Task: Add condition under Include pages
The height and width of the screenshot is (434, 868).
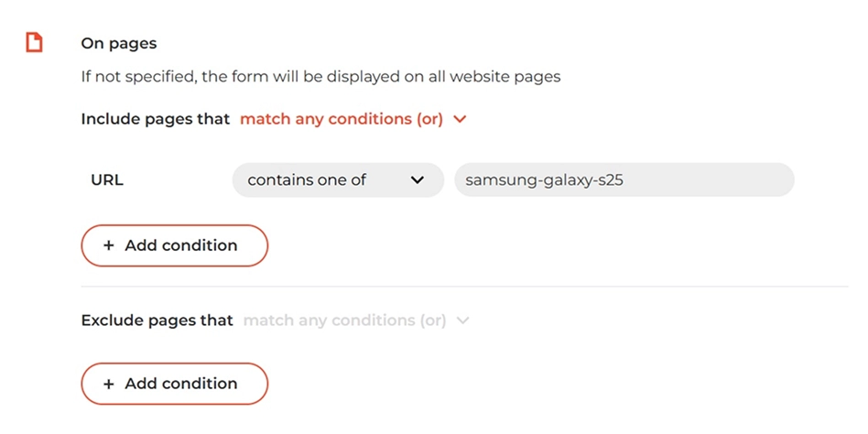Action: click(175, 245)
